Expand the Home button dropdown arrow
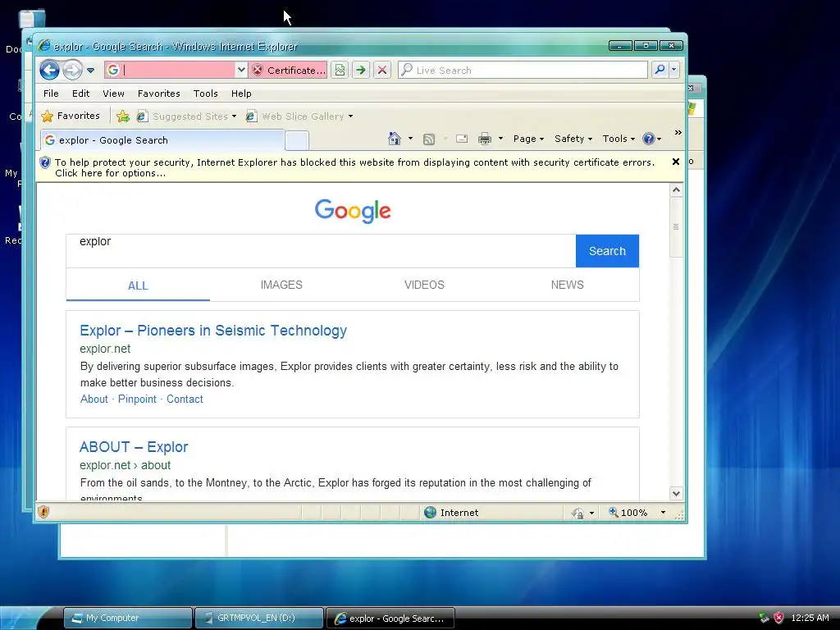840x630 pixels. [x=410, y=139]
